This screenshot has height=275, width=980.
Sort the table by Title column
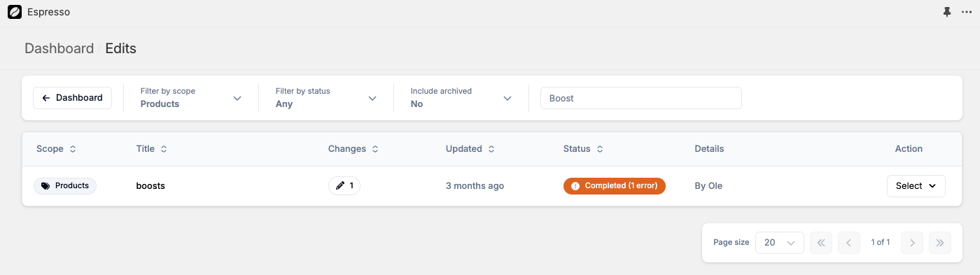click(x=151, y=149)
